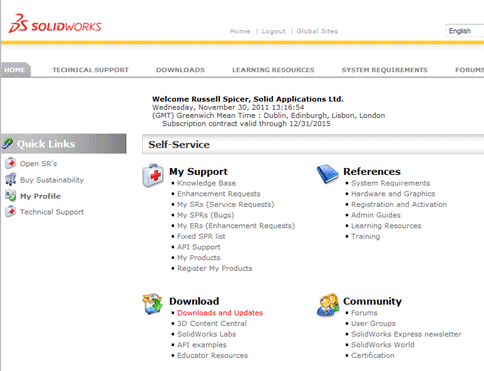The width and height of the screenshot is (484, 371).
Task: Click the References blue book icon
Action: (x=327, y=174)
